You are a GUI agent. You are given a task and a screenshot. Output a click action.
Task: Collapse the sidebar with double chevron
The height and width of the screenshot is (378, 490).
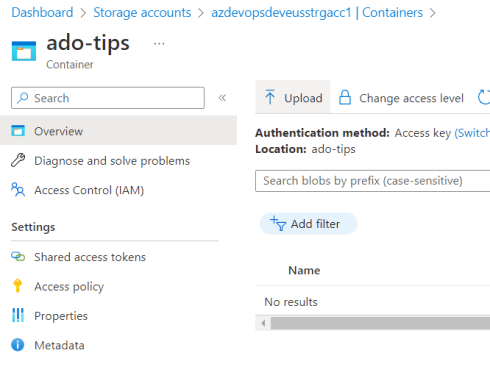click(222, 98)
